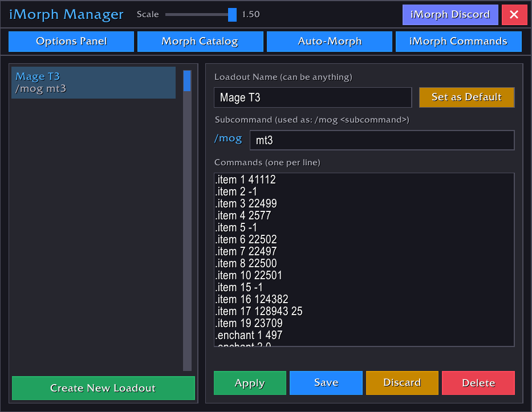
Task: Click the line '.item 8 22500'
Action: pos(246,263)
